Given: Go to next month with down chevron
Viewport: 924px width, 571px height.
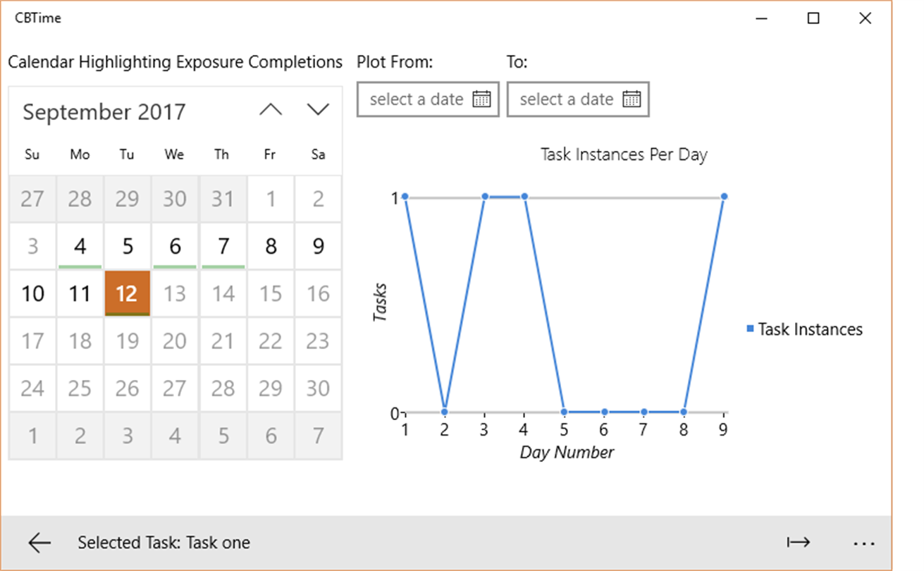Looking at the screenshot, I should point(318,110).
